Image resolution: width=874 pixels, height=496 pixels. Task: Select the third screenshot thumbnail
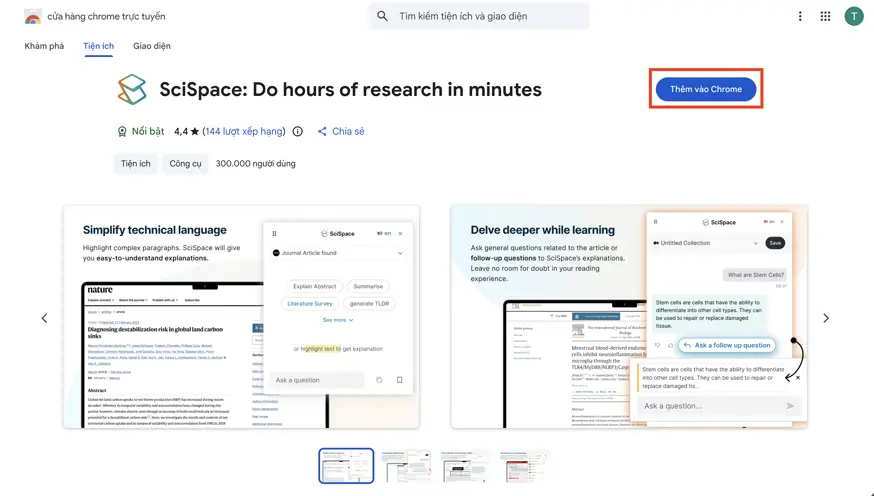coord(465,466)
